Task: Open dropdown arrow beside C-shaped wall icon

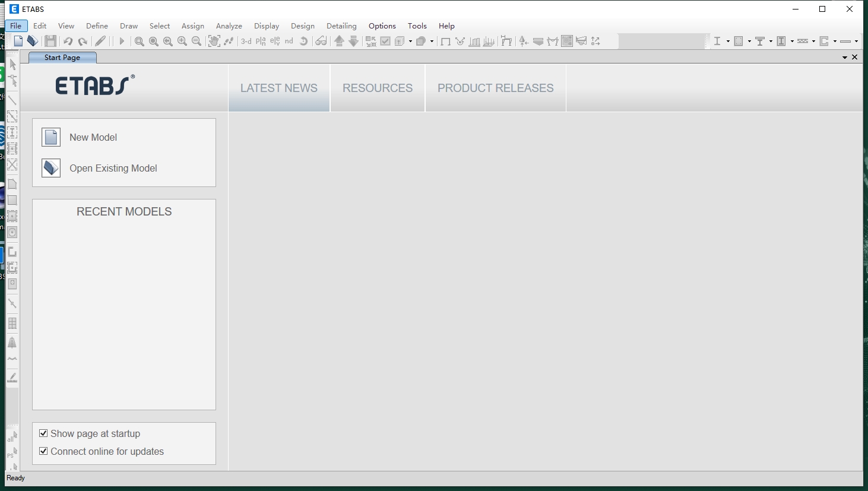Action: point(835,42)
